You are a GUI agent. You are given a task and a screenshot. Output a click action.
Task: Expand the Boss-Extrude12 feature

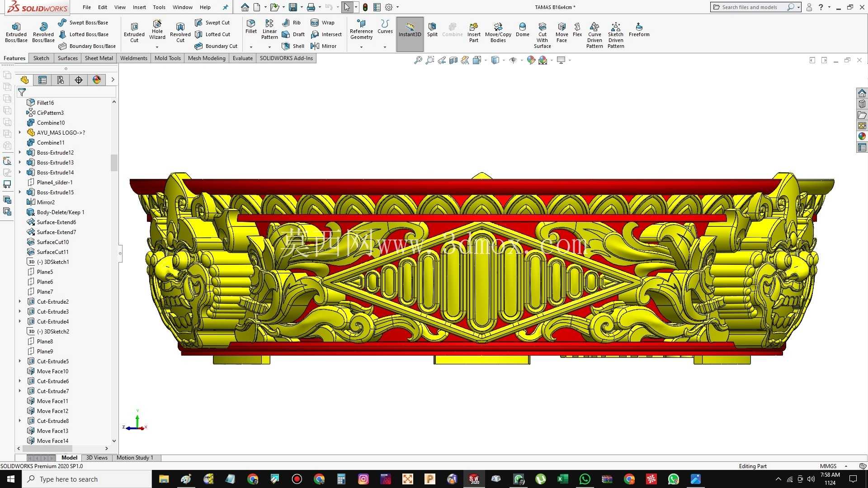click(x=20, y=152)
